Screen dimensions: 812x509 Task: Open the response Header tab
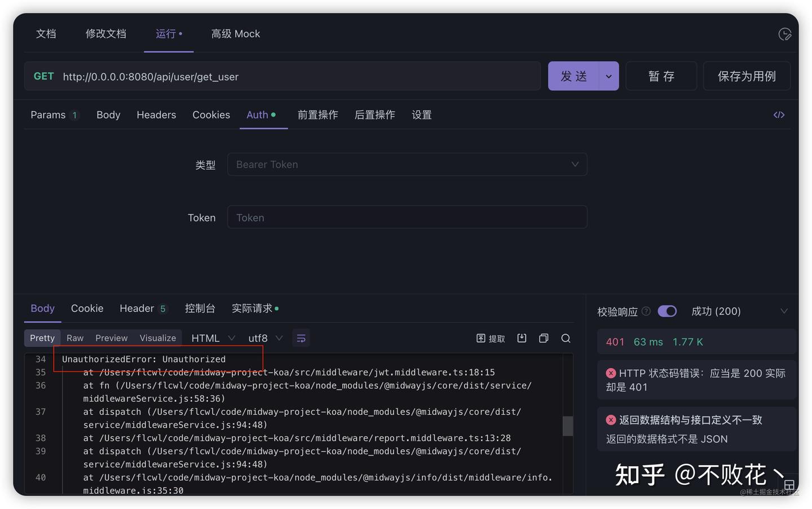click(x=143, y=308)
